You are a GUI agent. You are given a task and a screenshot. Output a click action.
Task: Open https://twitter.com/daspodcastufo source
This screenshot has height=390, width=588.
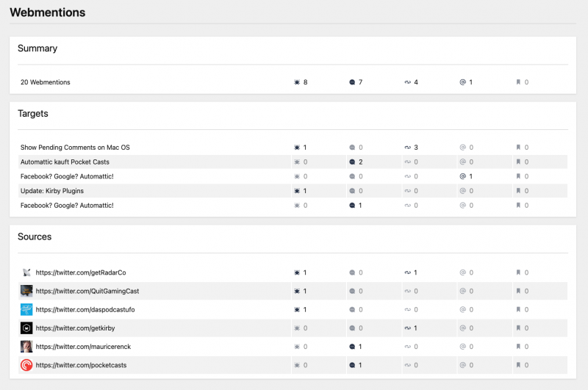[x=85, y=310]
